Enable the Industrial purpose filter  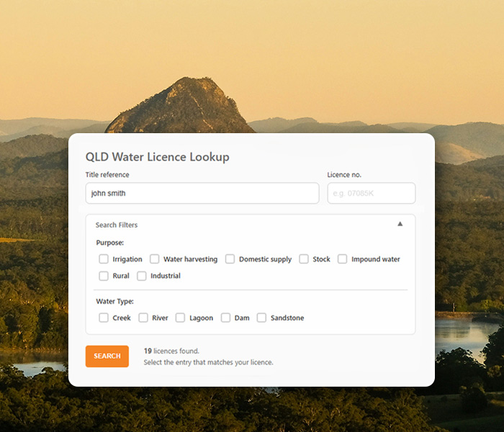(142, 276)
